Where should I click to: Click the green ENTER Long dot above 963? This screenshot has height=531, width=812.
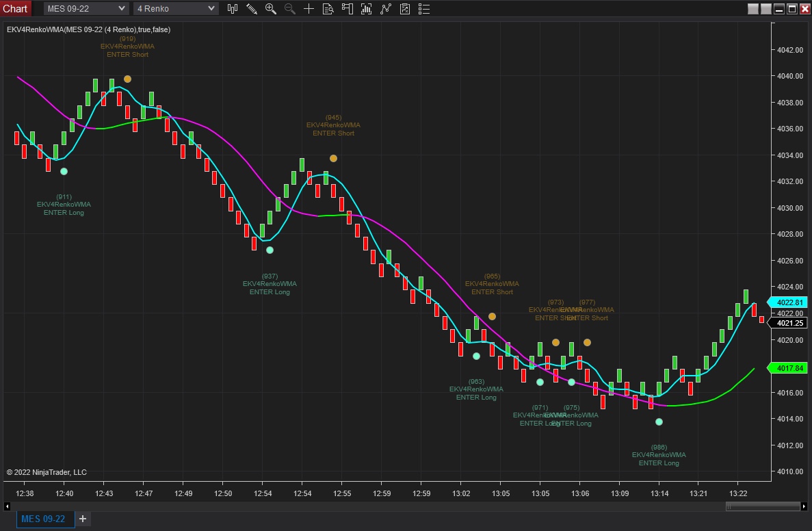[476, 356]
